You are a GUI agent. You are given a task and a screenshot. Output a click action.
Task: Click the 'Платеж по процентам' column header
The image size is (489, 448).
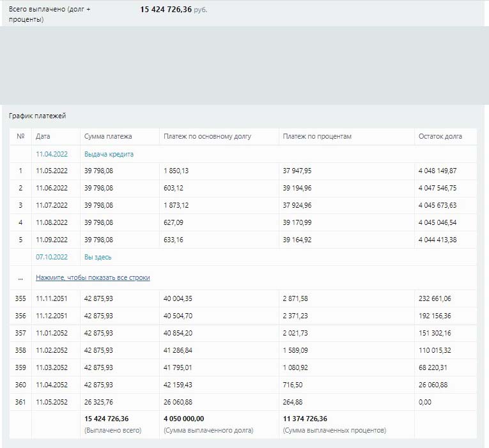[317, 136]
